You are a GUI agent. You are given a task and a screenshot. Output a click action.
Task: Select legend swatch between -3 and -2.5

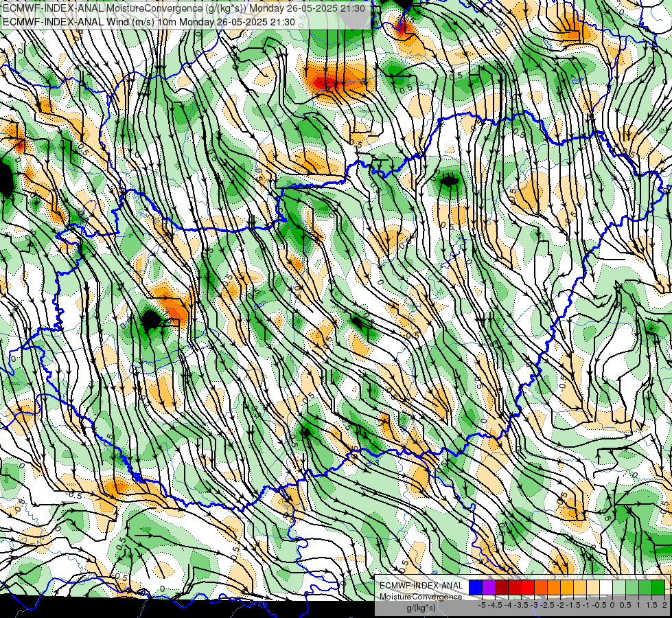pos(541,588)
